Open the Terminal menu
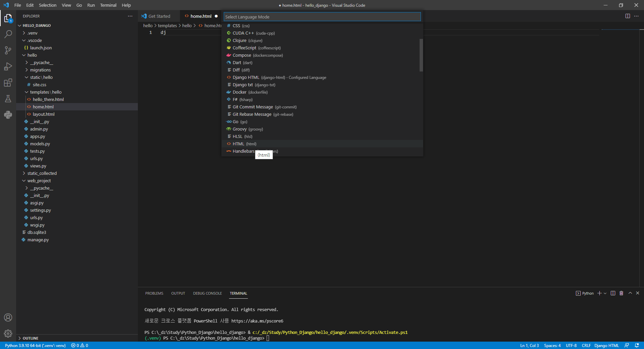The width and height of the screenshot is (644, 349). click(108, 5)
